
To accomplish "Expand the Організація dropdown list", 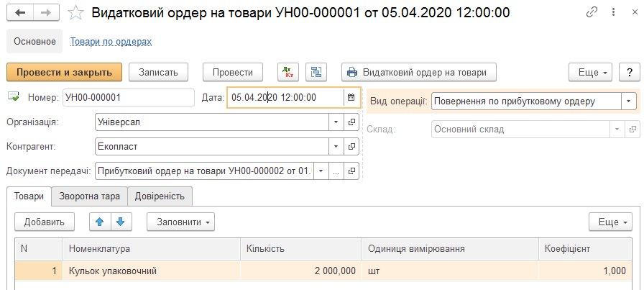I will click(x=336, y=122).
